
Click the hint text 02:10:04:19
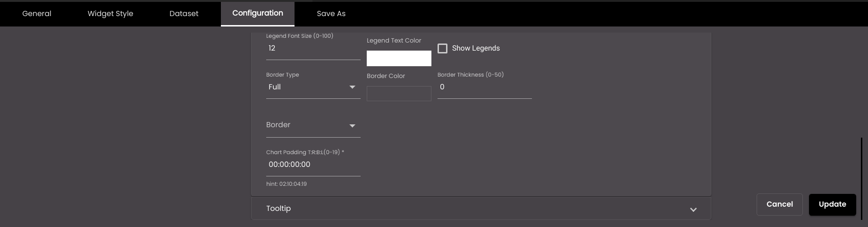pyautogui.click(x=287, y=184)
